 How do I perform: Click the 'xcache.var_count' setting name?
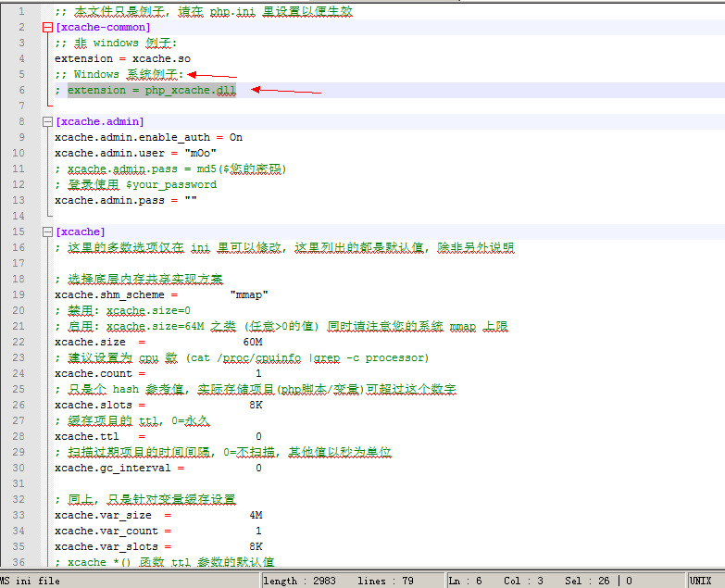point(106,531)
